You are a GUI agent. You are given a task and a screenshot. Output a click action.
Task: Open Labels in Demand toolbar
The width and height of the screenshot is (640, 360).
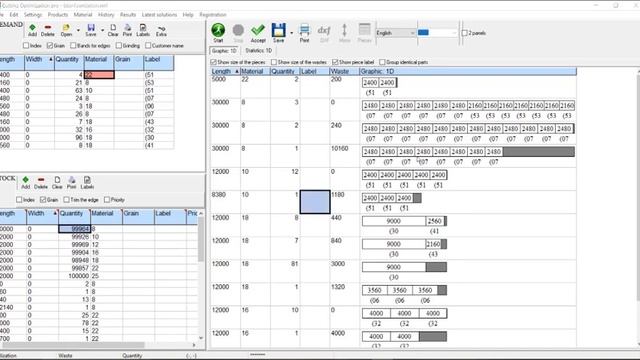click(143, 30)
